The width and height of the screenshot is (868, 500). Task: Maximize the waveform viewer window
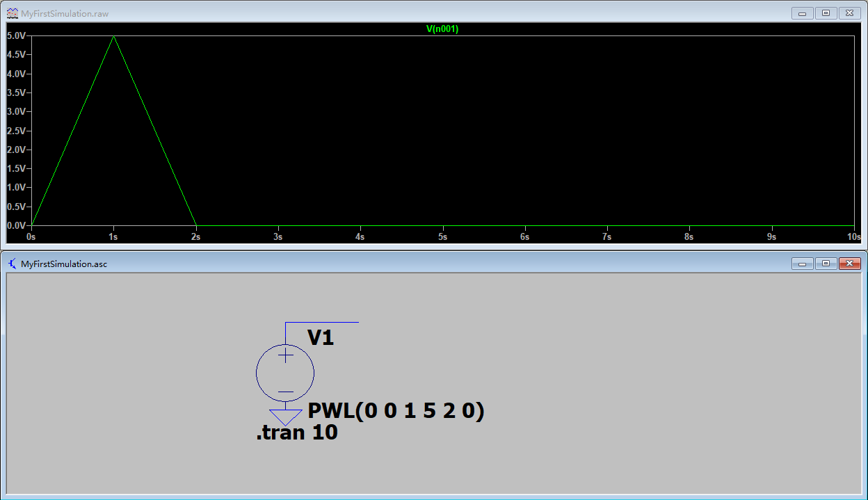826,13
